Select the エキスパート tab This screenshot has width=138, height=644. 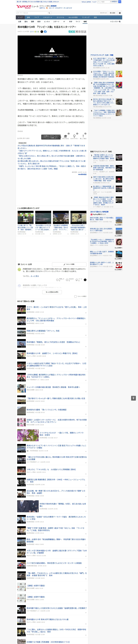click(x=48, y=17)
